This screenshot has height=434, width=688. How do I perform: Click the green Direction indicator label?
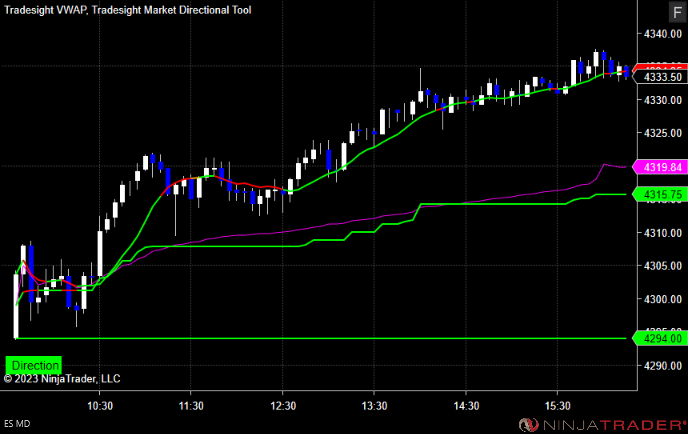coord(33,365)
